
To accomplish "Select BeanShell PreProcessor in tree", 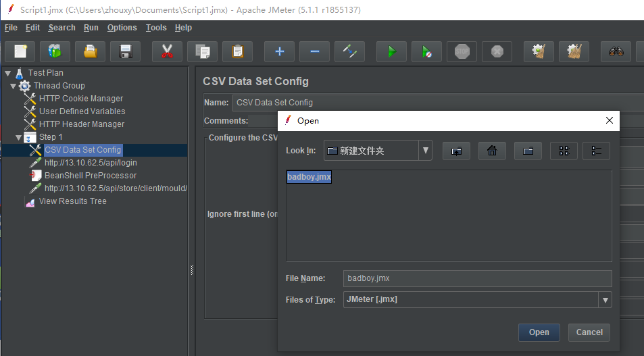I will 91,176.
